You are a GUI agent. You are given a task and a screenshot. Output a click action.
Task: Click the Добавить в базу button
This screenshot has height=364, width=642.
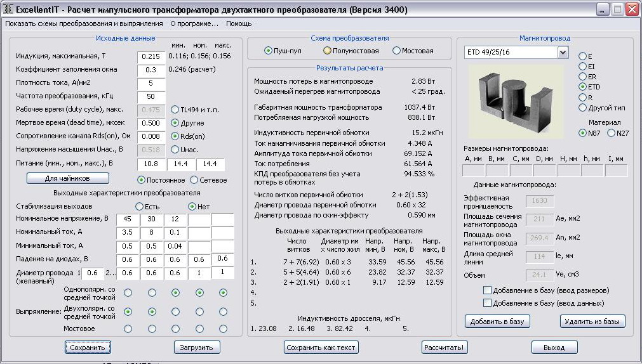click(x=497, y=322)
